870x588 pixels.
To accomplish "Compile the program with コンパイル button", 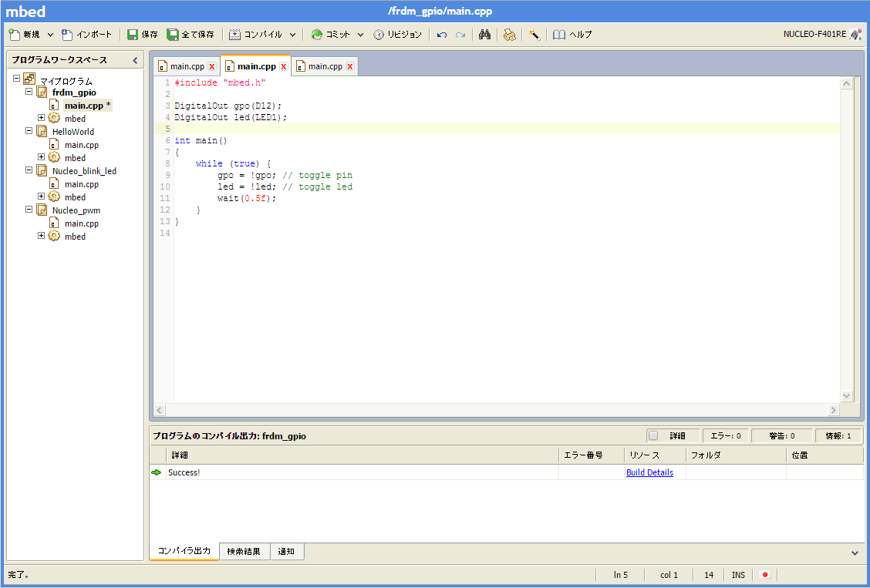I will click(255, 35).
